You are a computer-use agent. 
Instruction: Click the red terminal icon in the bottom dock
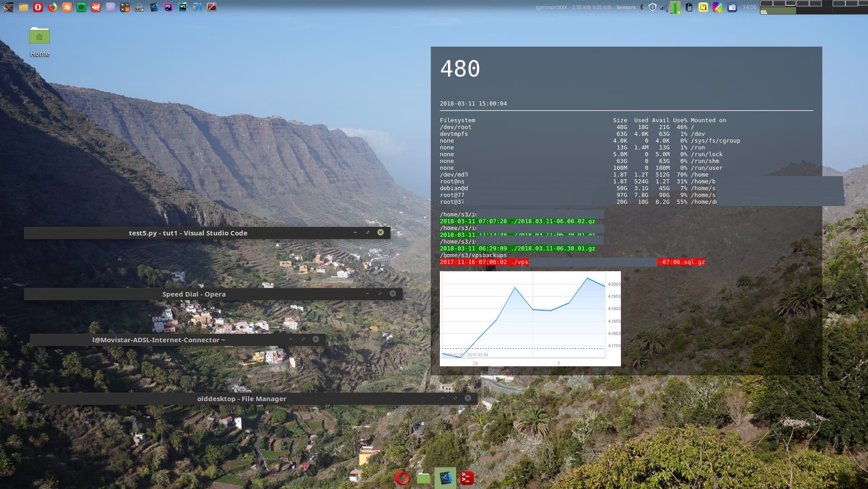tap(467, 478)
